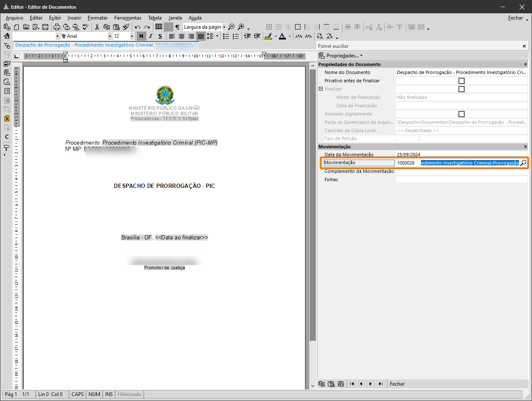Check Privativo antes de Finalizar checkbox
This screenshot has width=532, height=401.
461,81
